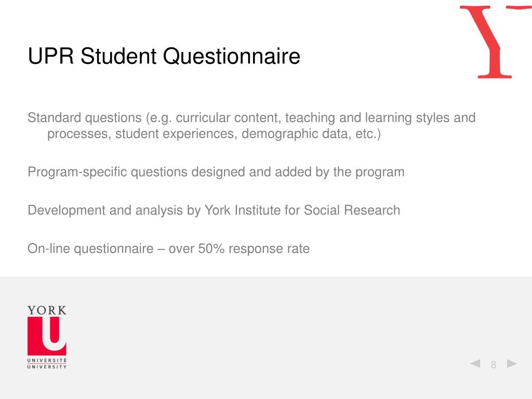Advance with the next slide arrow

tap(512, 363)
